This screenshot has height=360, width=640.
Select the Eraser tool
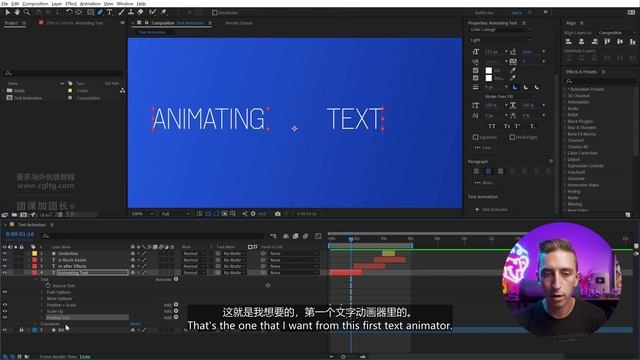(140, 13)
